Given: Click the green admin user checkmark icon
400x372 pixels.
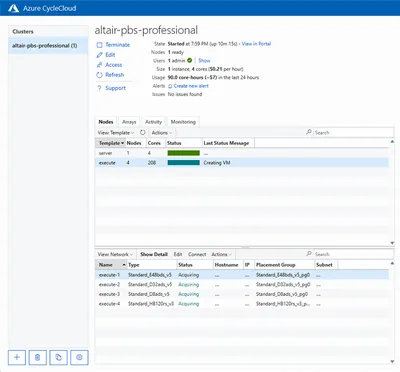Looking at the screenshot, I should click(x=190, y=60).
